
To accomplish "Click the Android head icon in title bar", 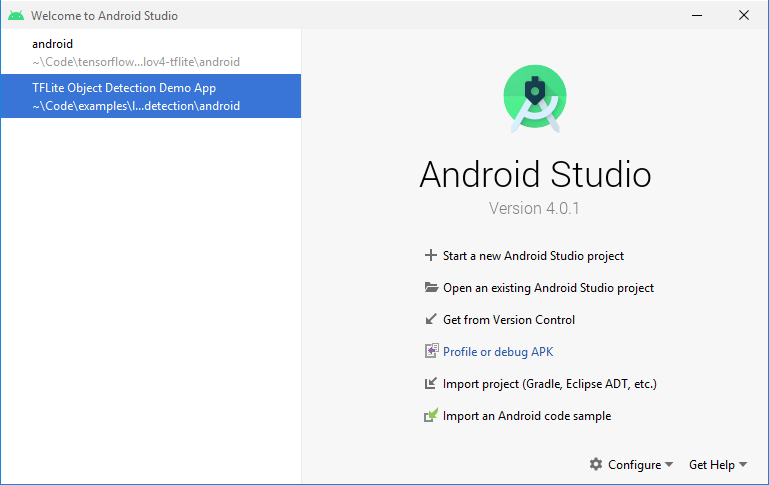I will [x=16, y=16].
